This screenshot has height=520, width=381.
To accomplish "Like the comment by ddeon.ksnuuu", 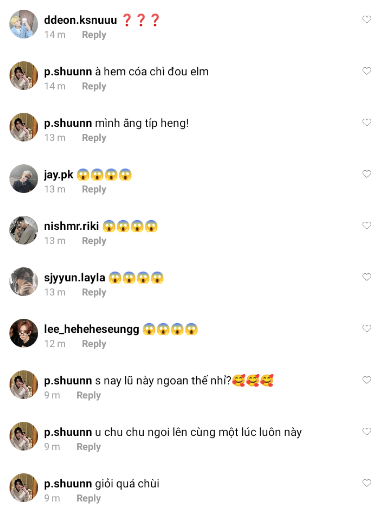I will pos(366,19).
